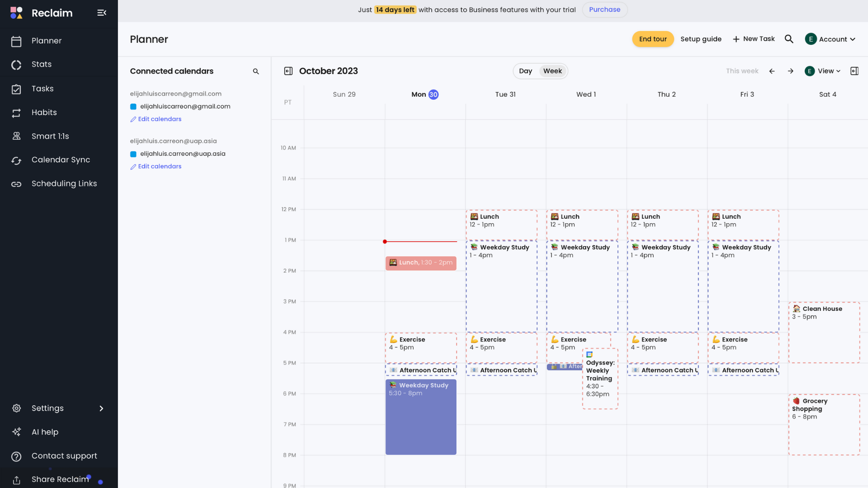This screenshot has height=488, width=868.
Task: Toggle elijahluiscarreon@gmail.com calendar checkbox
Action: [133, 107]
